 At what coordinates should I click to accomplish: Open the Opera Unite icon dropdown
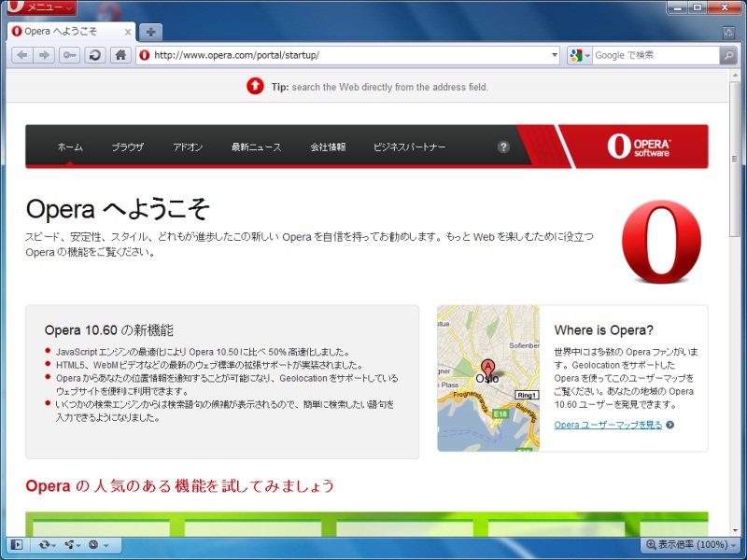tap(73, 544)
